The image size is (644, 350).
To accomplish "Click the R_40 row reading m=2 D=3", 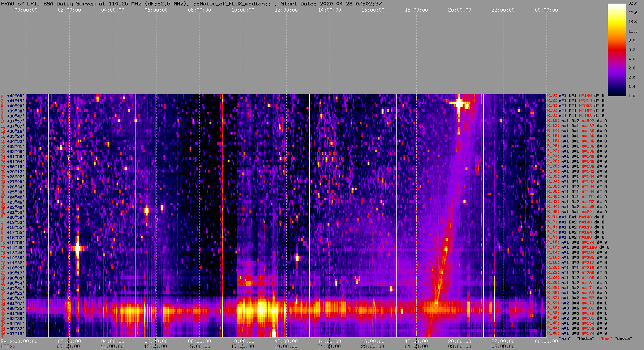I will (577, 319).
